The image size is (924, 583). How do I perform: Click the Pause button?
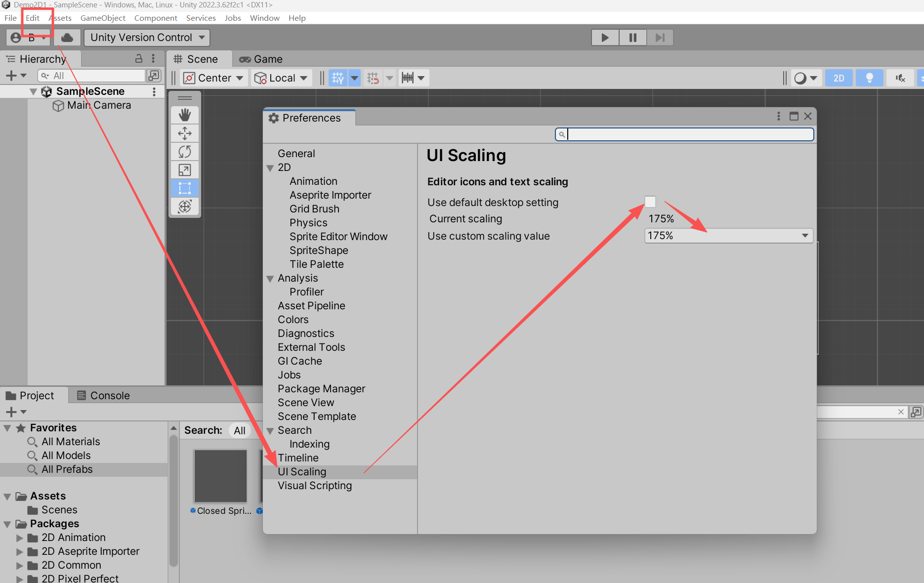tap(633, 38)
